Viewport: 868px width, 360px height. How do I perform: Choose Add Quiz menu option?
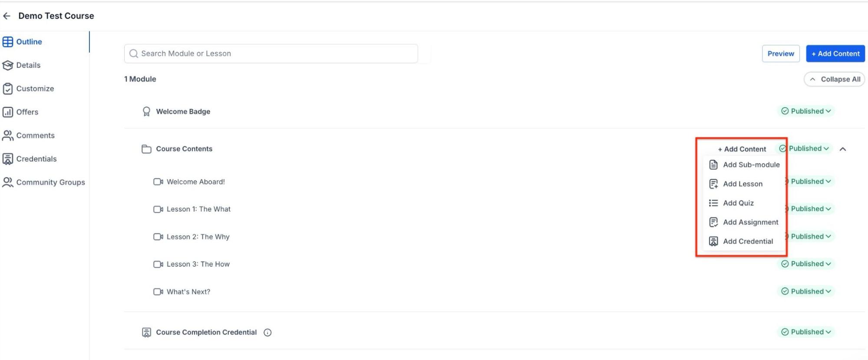[738, 203]
